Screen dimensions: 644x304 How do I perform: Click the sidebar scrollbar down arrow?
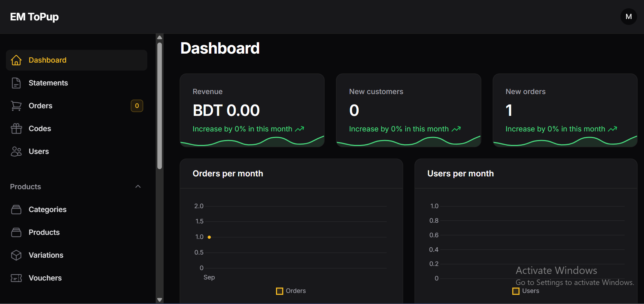[x=159, y=300]
